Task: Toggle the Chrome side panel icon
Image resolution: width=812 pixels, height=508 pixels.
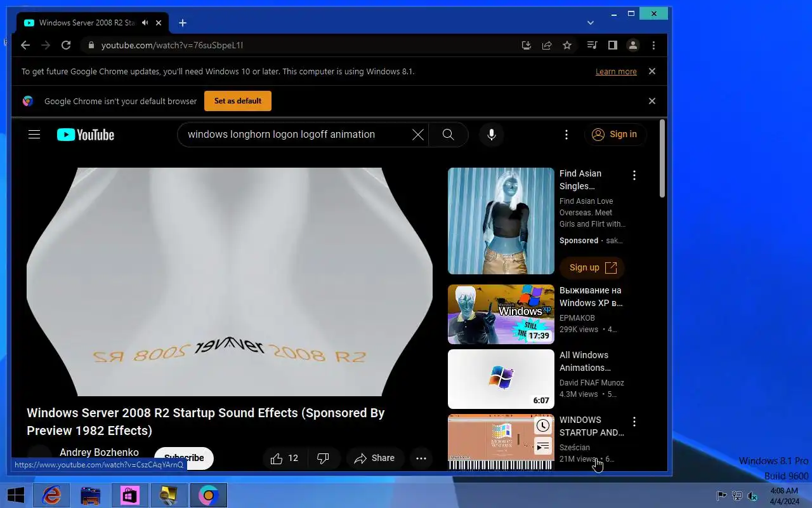Action: pos(612,45)
